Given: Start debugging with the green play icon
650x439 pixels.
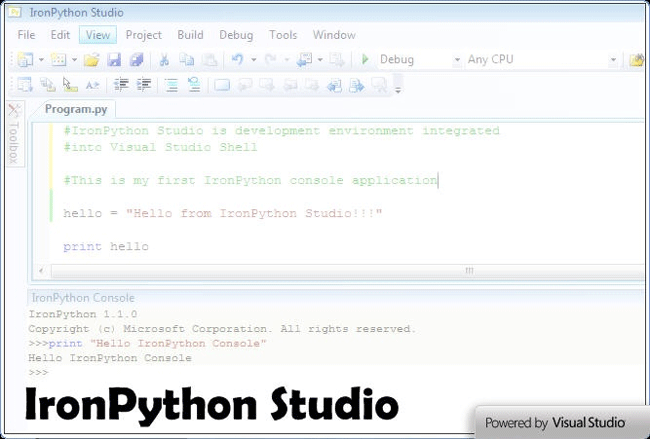Looking at the screenshot, I should coord(365,60).
